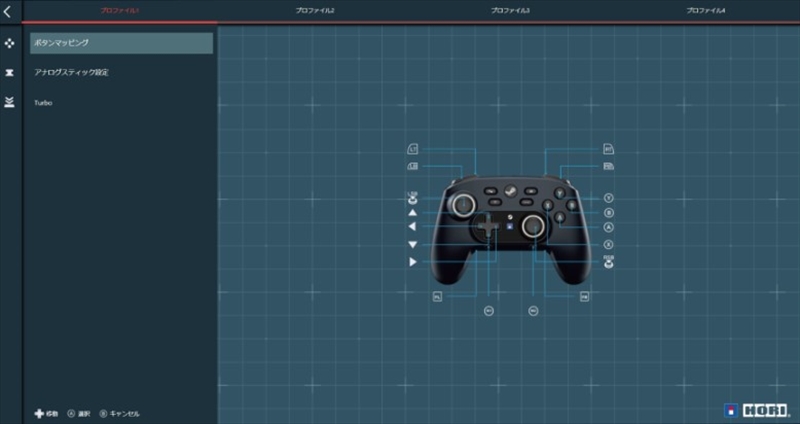Click the 移動 D-pad hint
800x424 pixels.
pyautogui.click(x=46, y=414)
